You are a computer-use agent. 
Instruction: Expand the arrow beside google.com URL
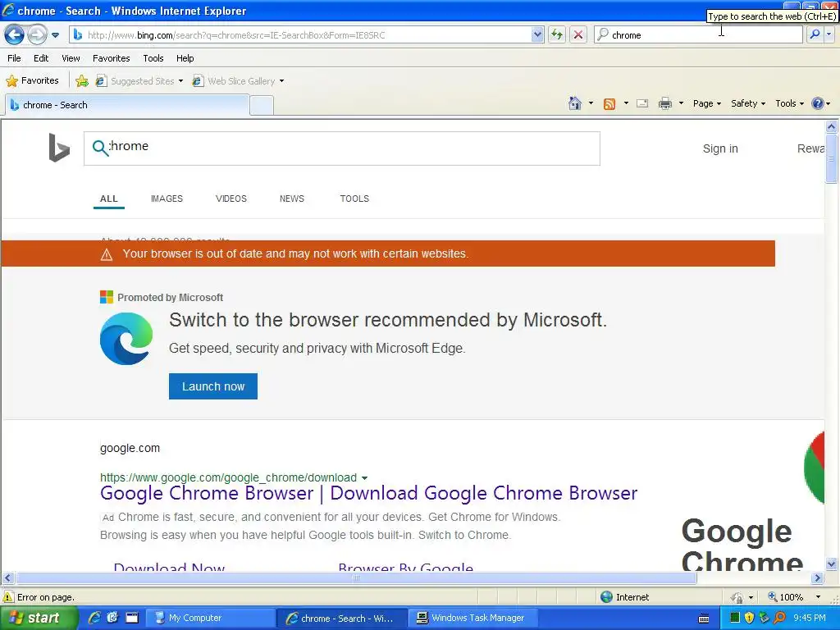click(365, 478)
